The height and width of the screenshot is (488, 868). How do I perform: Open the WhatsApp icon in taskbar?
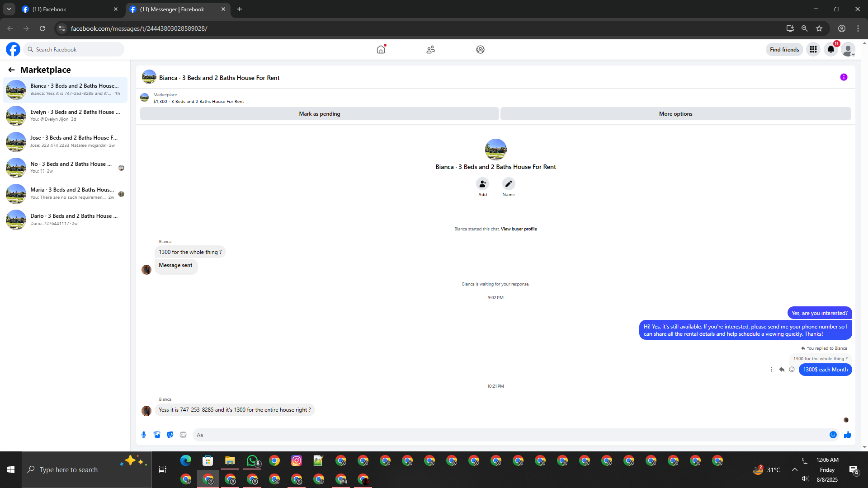pyautogui.click(x=252, y=460)
